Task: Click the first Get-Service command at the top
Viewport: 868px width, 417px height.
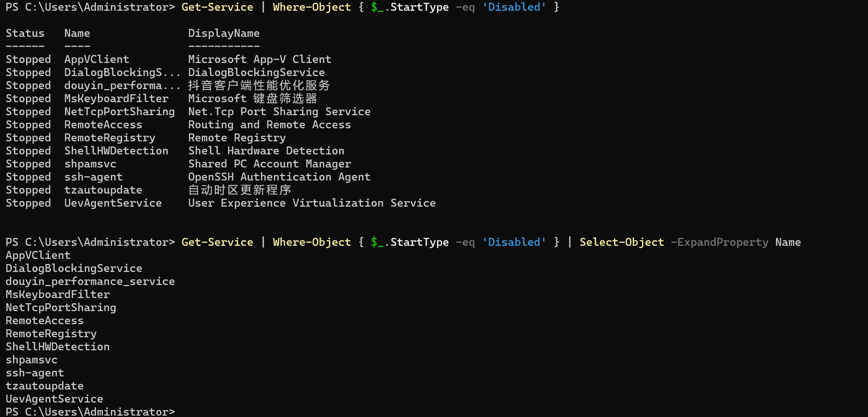Action: pyautogui.click(x=217, y=7)
